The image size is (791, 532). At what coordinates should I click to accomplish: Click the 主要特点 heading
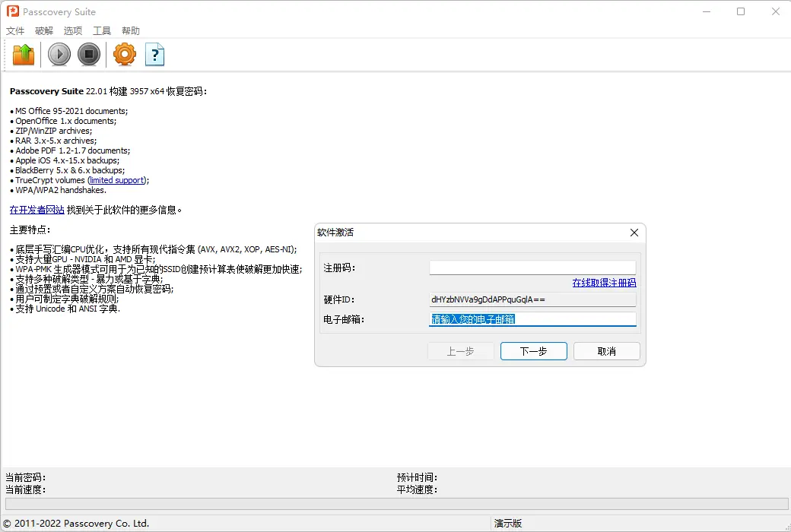coord(30,230)
